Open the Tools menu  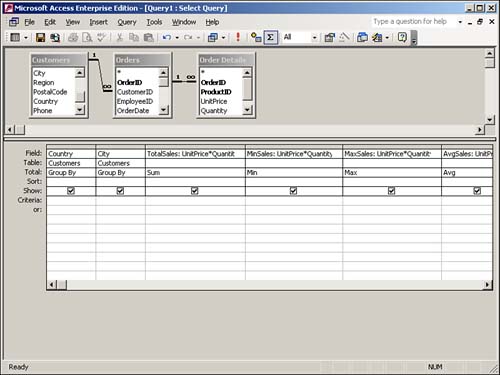click(154, 22)
